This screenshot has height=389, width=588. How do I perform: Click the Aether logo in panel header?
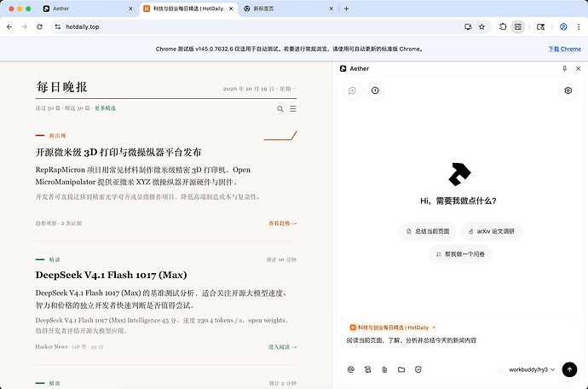(343, 68)
